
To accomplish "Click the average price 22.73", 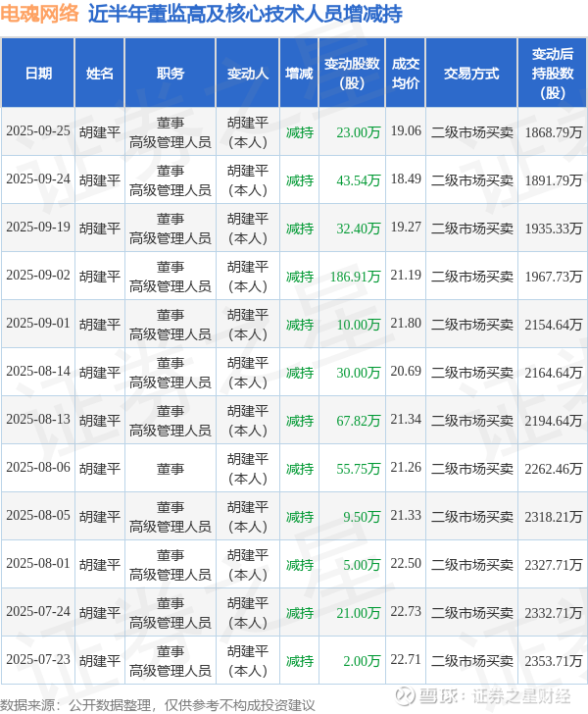I will 406,612.
